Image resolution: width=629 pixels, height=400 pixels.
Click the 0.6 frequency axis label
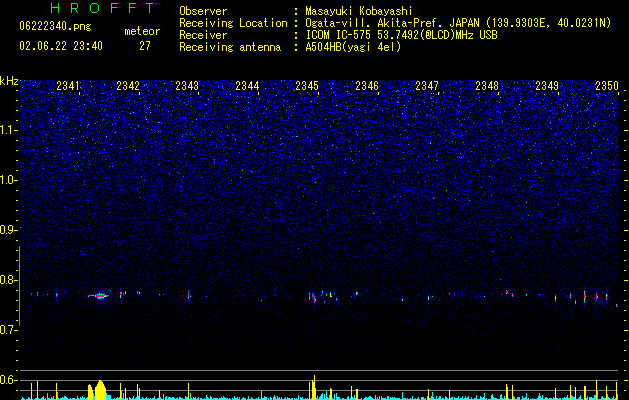(9, 380)
